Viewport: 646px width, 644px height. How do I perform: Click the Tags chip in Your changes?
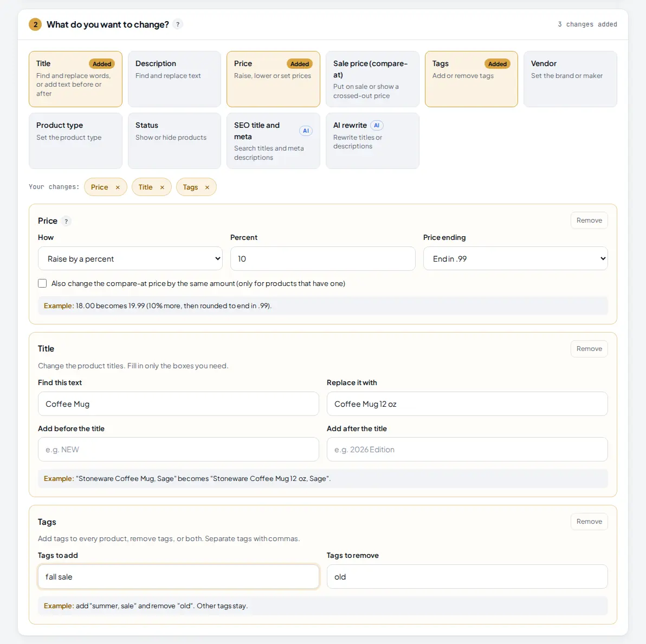[x=196, y=187]
